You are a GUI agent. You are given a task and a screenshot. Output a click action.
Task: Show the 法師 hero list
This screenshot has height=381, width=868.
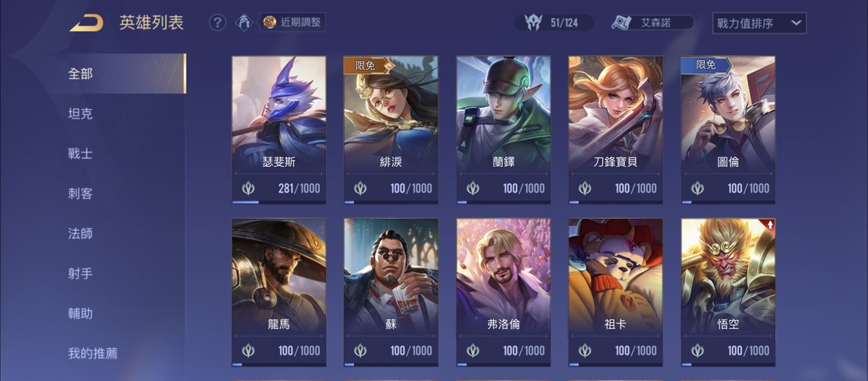[80, 233]
